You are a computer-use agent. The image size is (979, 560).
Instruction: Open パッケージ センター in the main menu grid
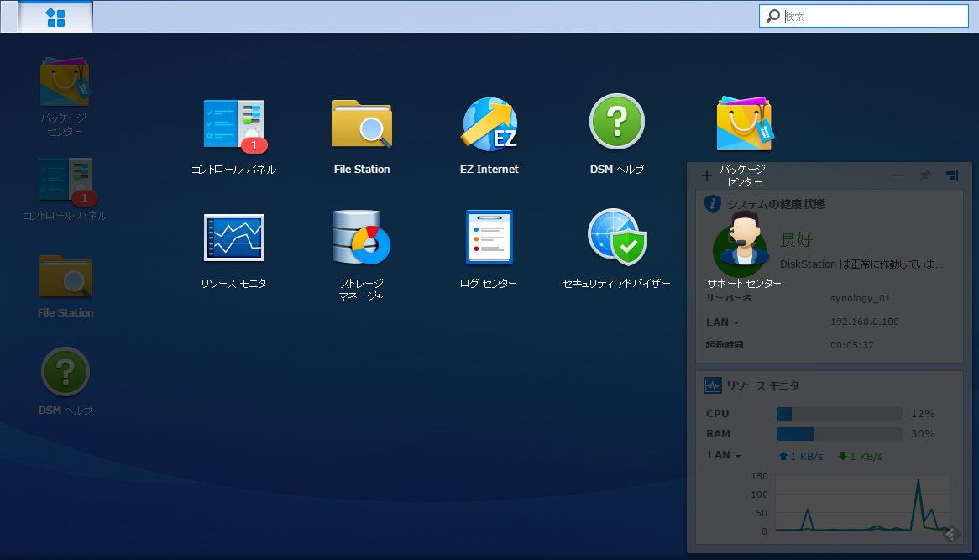744,123
